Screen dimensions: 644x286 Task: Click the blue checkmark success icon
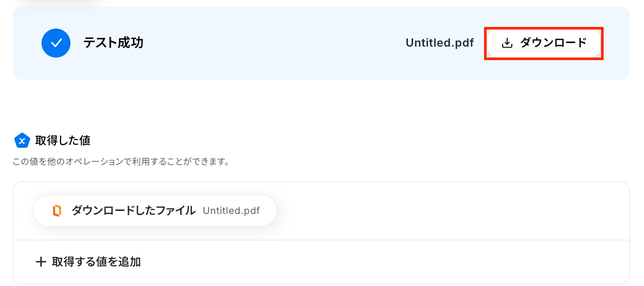tap(56, 43)
